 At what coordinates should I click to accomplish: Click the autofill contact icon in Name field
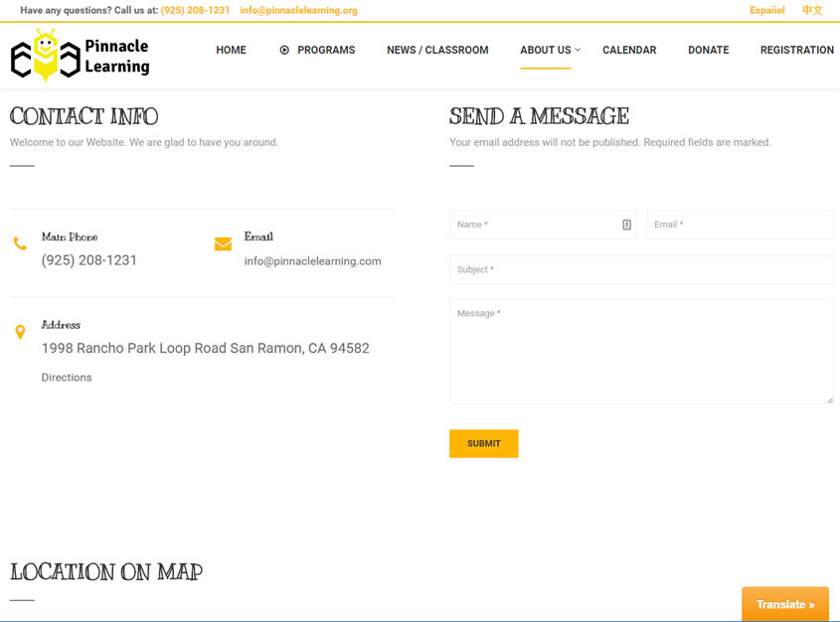[x=626, y=225]
